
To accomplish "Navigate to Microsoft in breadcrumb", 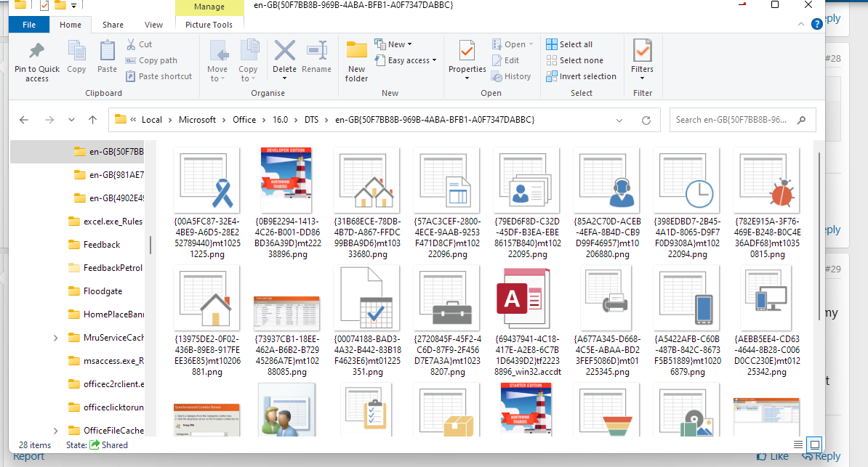I will [x=197, y=120].
